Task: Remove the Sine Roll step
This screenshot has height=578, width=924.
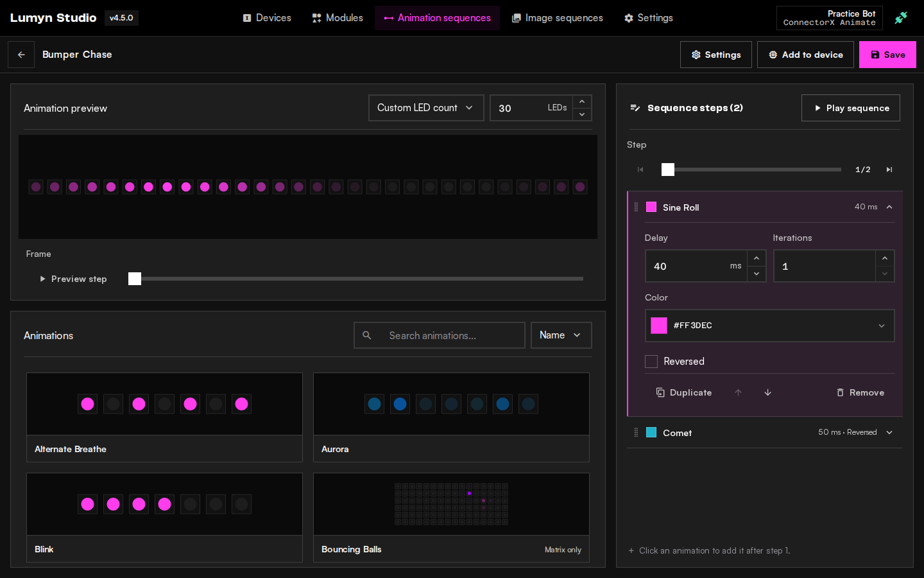Action: point(860,392)
